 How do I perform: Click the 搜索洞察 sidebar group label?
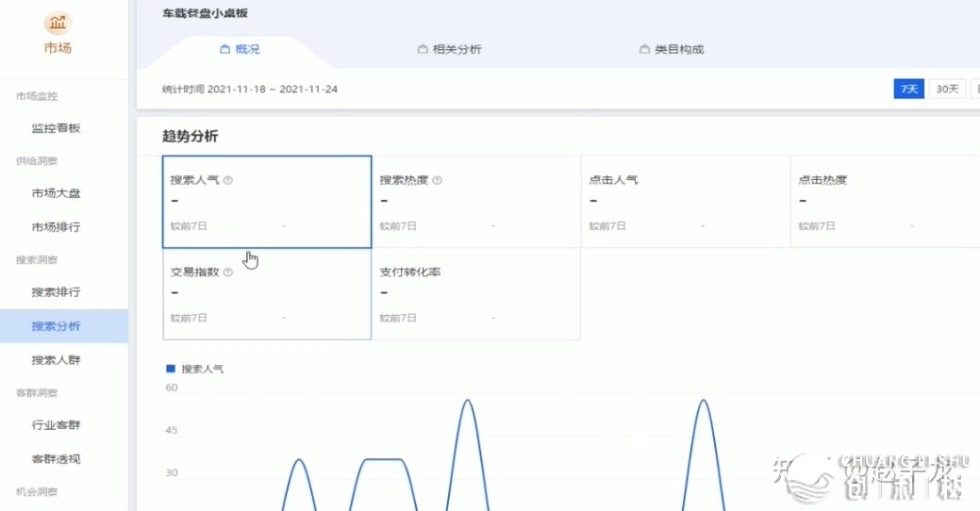point(37,260)
